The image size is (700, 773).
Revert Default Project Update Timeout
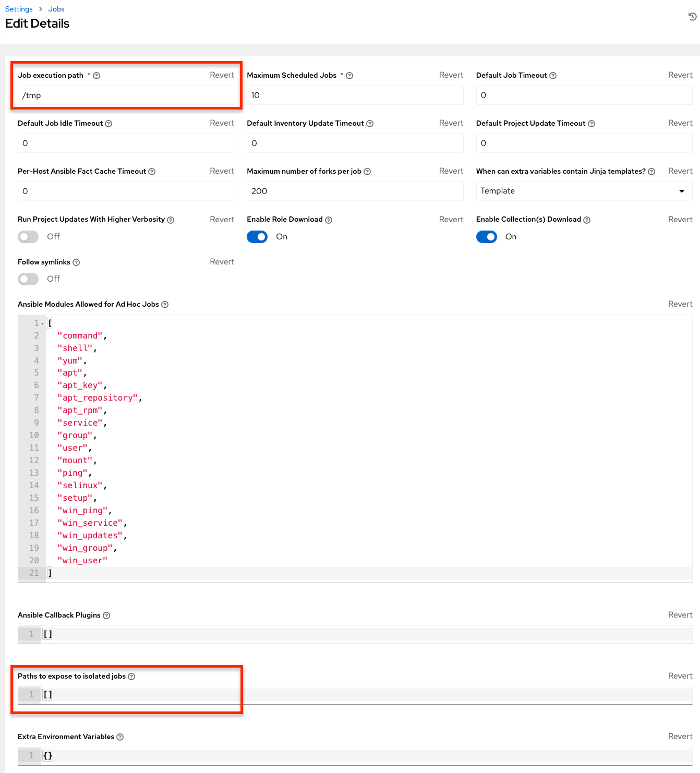pos(680,123)
